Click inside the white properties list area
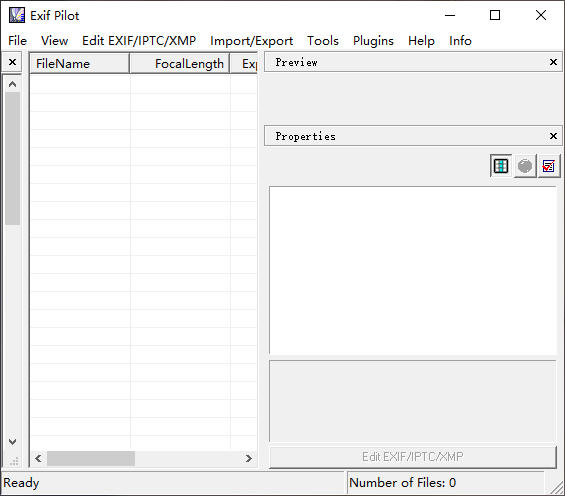Screen dimensions: 565x496 coord(413,271)
